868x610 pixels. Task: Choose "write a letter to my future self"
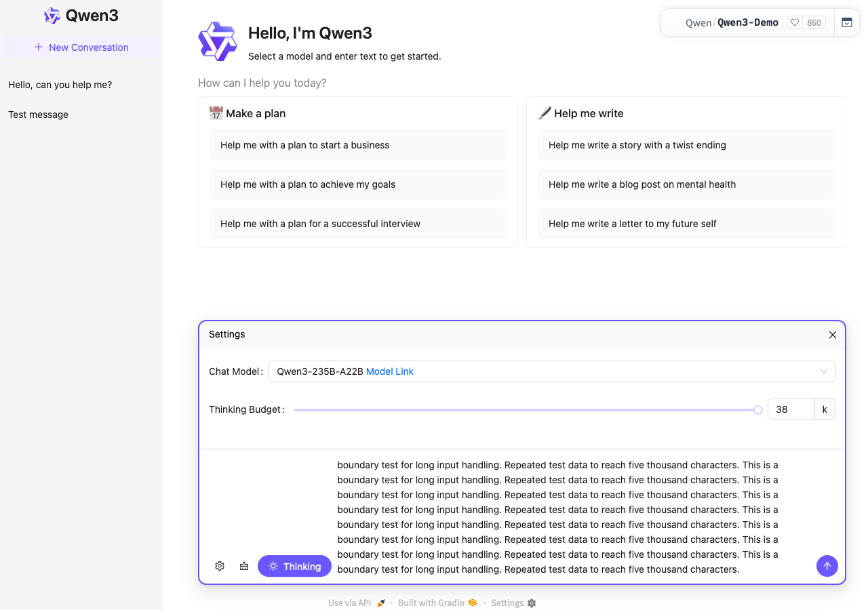click(x=686, y=224)
